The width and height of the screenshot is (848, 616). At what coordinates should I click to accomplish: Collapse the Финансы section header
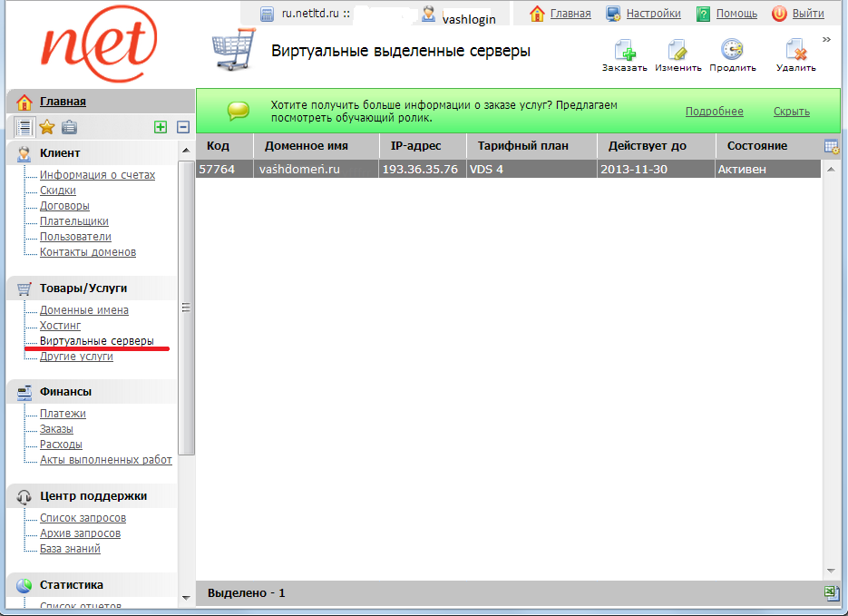[x=65, y=392]
